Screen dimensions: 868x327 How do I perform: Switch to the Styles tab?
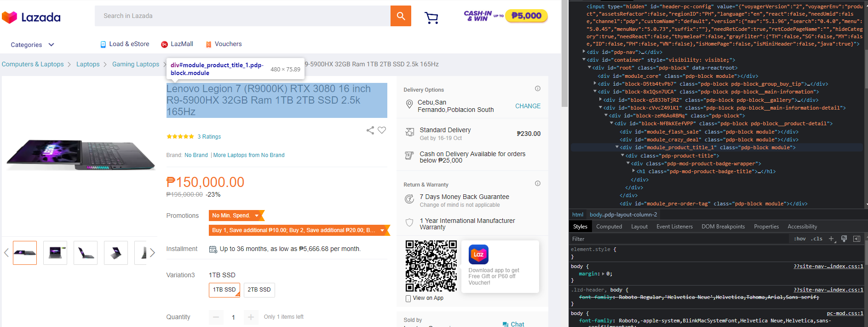pyautogui.click(x=580, y=227)
